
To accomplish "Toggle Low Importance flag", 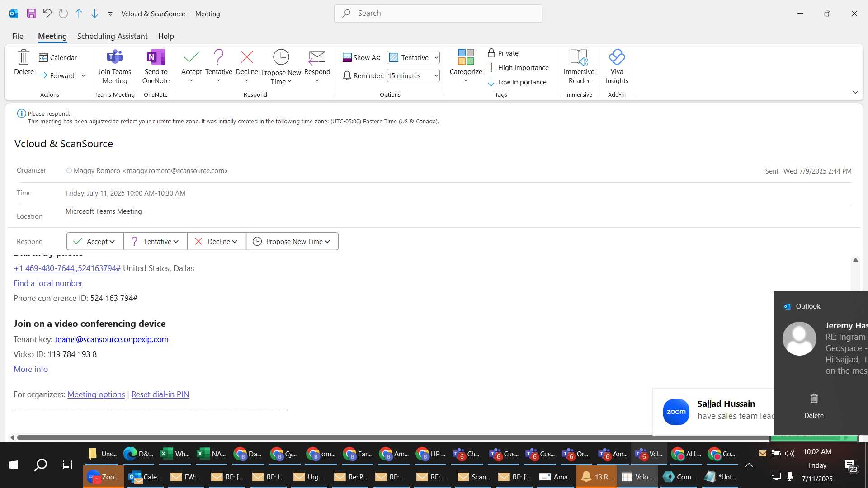I will (x=517, y=82).
